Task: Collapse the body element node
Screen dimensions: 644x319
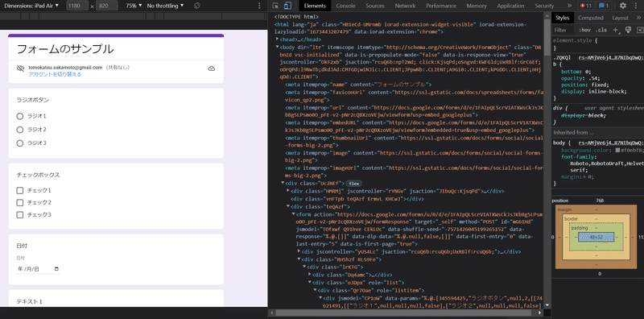Action: 277,48
